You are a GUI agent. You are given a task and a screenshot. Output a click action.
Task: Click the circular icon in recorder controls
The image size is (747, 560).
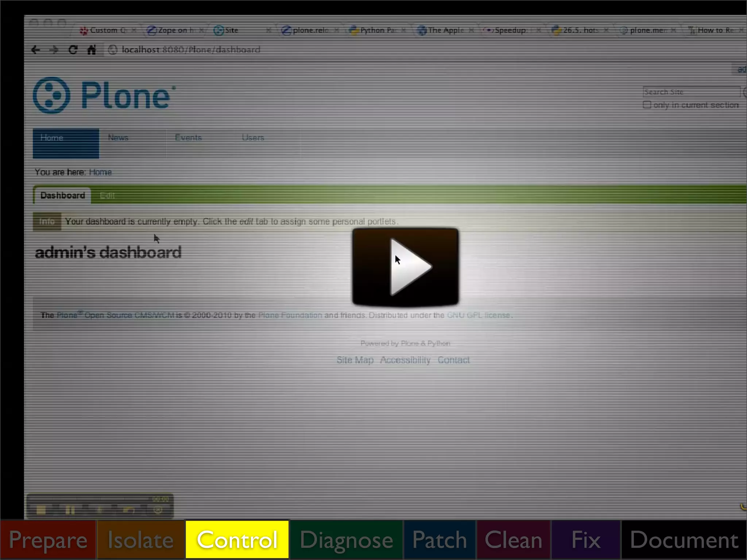click(158, 510)
